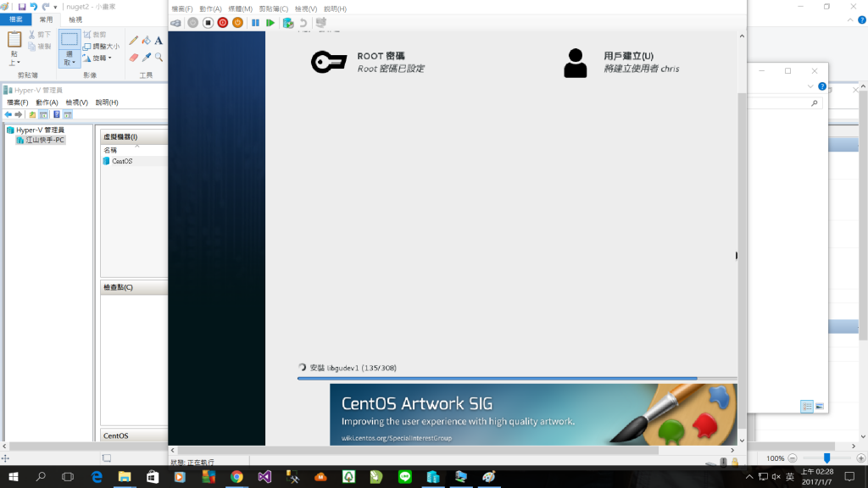Click VM window horizontal scrollbar
The height and width of the screenshot is (488, 868).
point(418,451)
